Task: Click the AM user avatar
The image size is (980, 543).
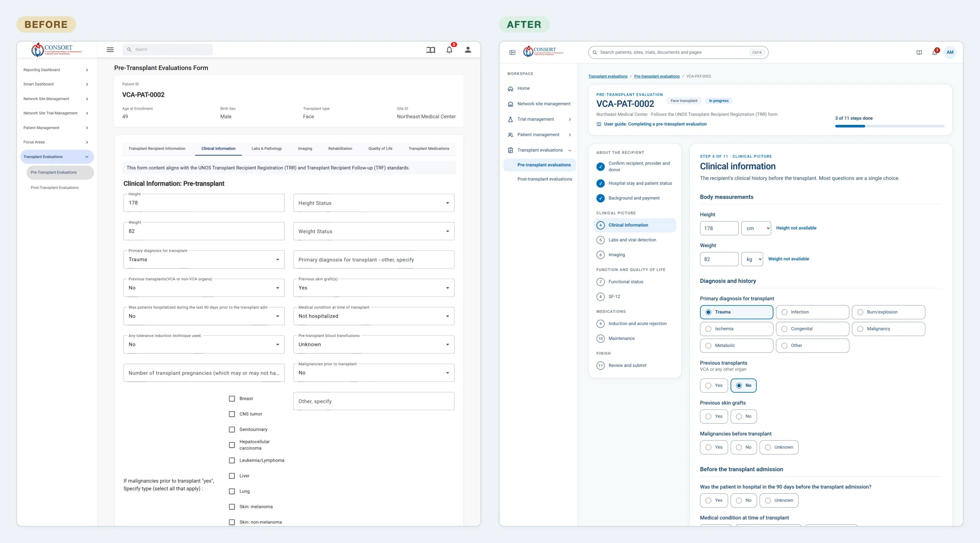Action: click(950, 52)
